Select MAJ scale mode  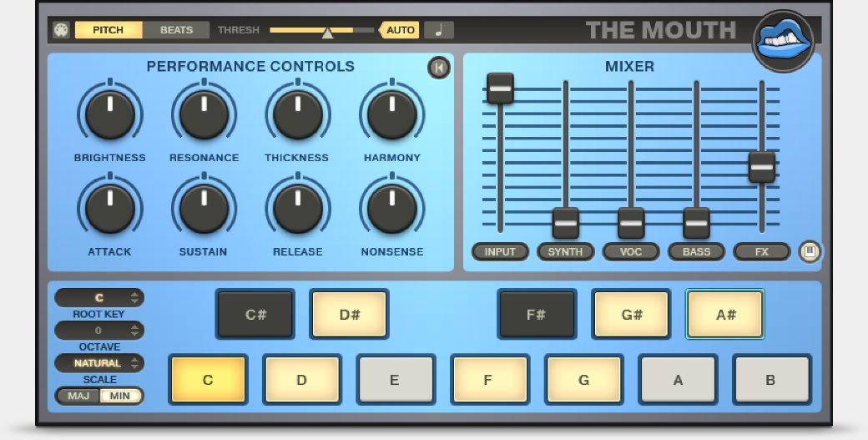78,396
